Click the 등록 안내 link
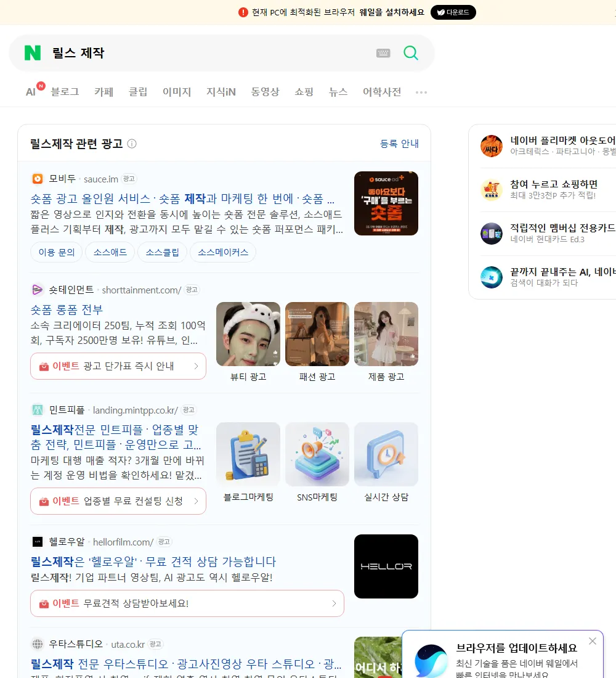The width and height of the screenshot is (616, 678). pyautogui.click(x=399, y=144)
